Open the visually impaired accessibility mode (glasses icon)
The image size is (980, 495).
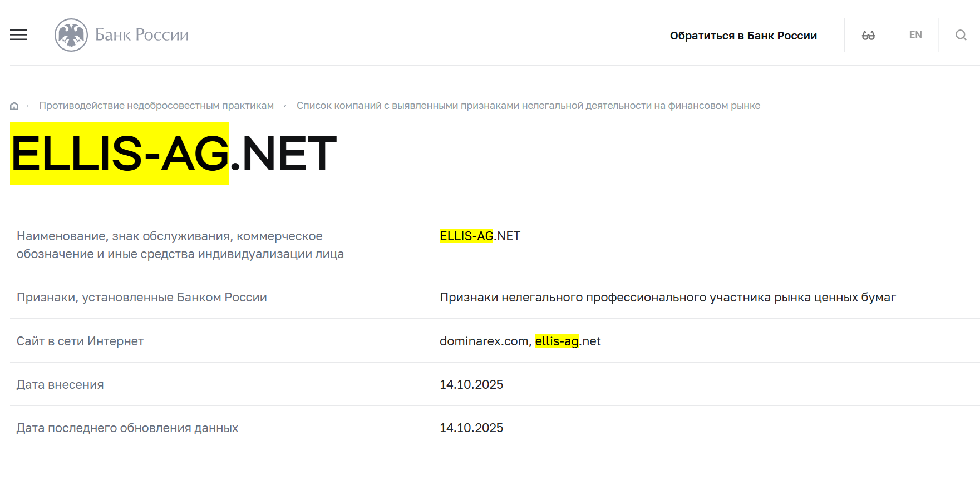(x=869, y=34)
